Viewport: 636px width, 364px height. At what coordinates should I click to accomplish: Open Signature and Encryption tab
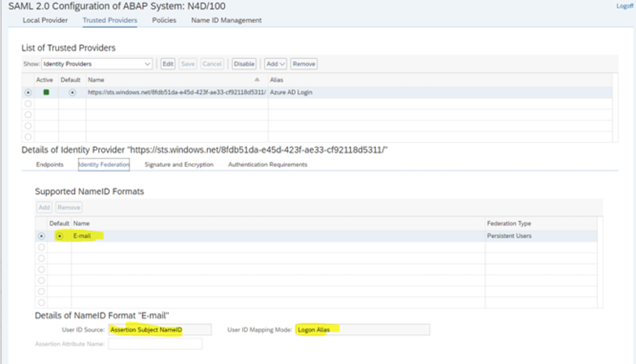[179, 165]
